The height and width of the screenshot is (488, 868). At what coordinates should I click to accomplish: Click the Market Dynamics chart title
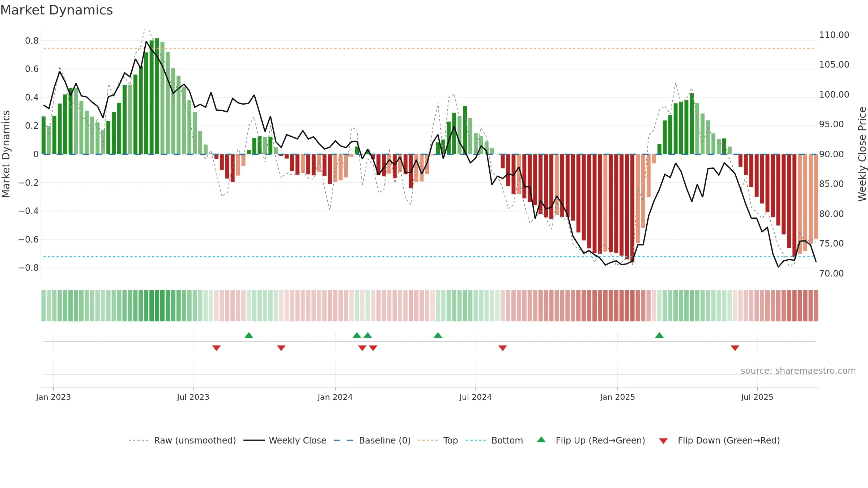tap(57, 10)
